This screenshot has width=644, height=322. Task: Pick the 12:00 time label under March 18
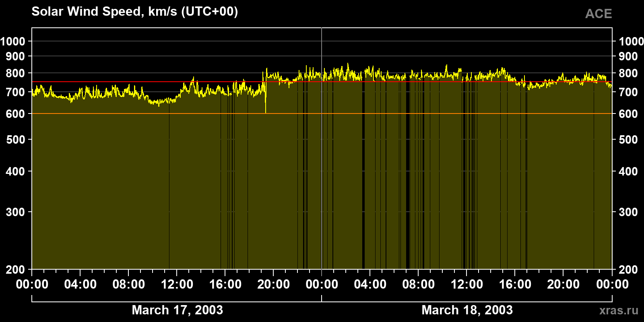pos(467,284)
